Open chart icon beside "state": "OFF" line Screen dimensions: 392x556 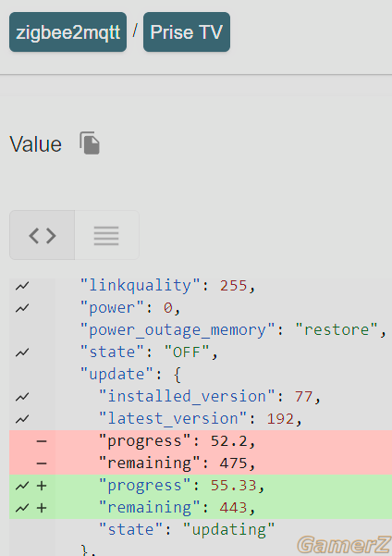tap(22, 352)
